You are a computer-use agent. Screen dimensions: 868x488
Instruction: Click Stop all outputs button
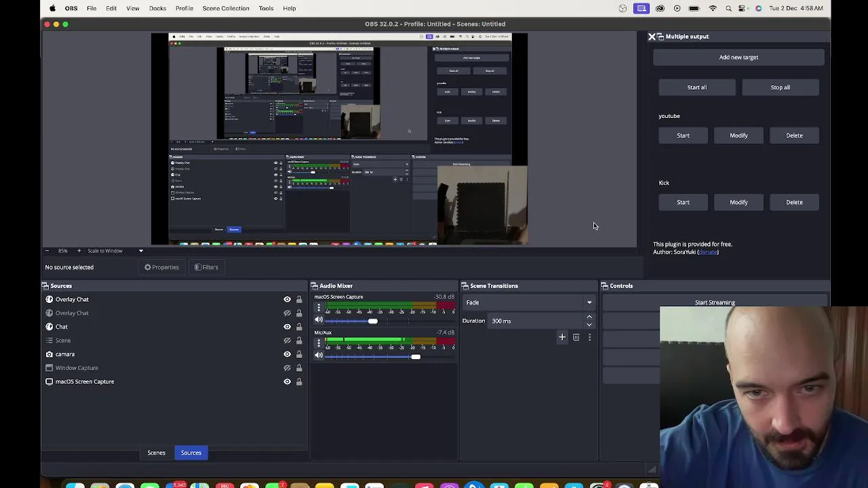click(780, 87)
